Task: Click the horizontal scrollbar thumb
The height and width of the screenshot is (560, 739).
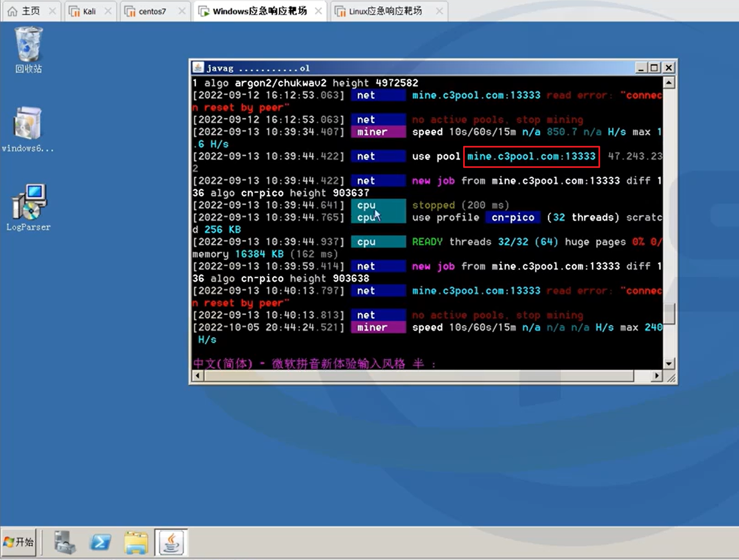Action: tap(419, 376)
